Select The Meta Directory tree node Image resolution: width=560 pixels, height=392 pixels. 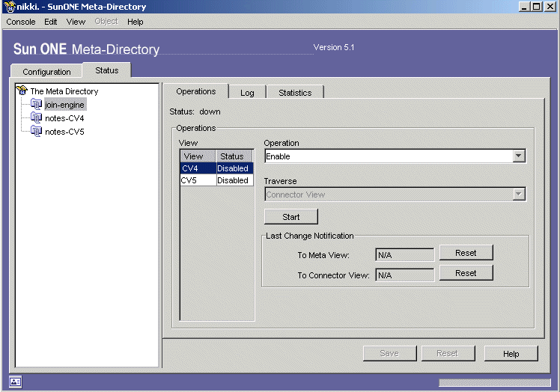(x=64, y=91)
